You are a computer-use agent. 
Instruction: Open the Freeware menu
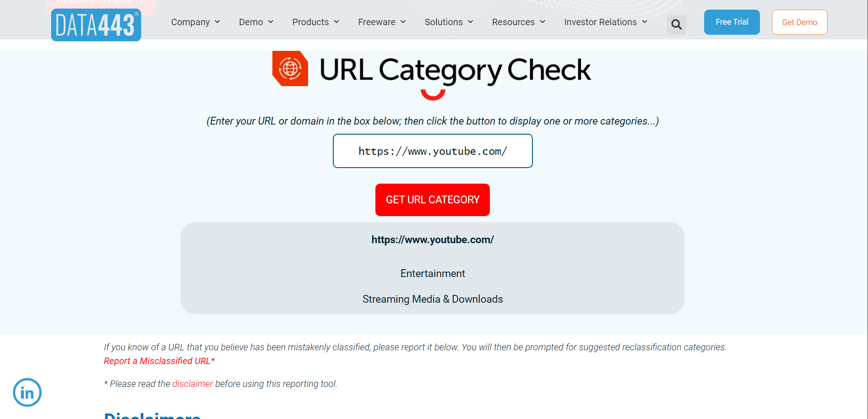[382, 22]
